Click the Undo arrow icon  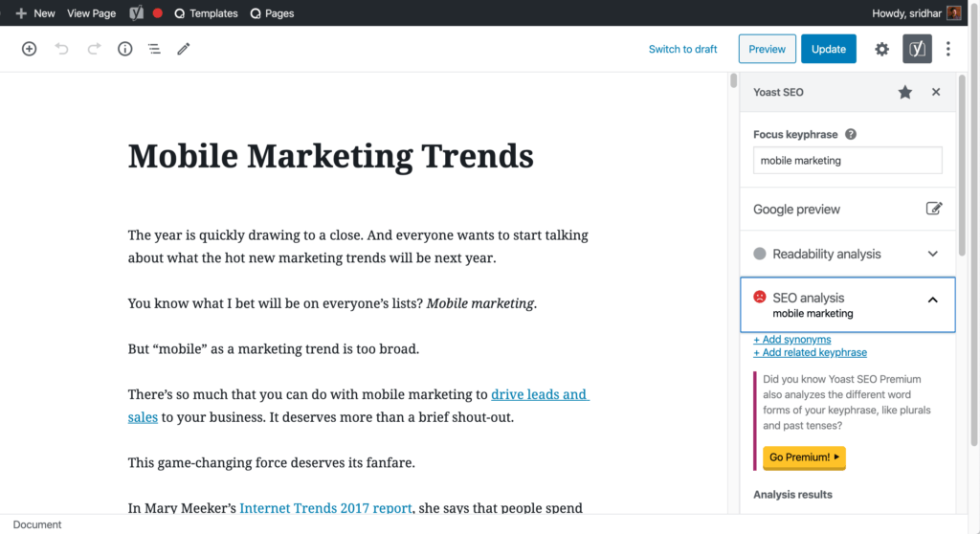coord(62,49)
